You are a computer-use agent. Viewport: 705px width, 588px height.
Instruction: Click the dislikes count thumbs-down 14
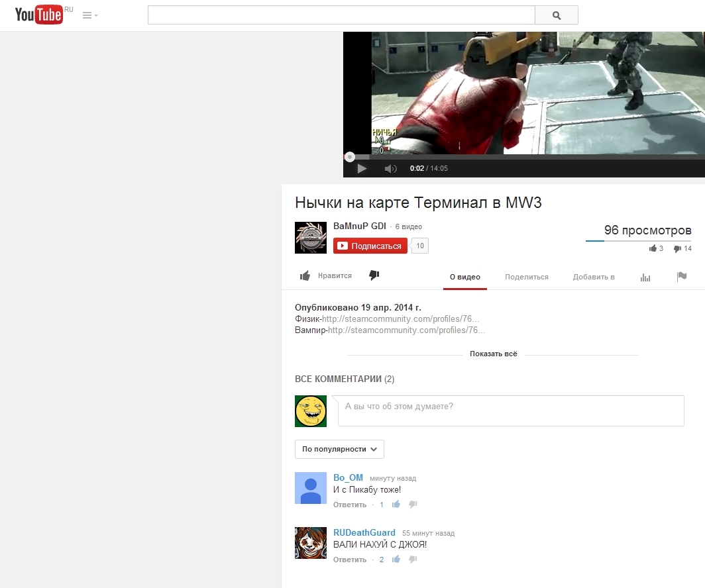pyautogui.click(x=682, y=248)
